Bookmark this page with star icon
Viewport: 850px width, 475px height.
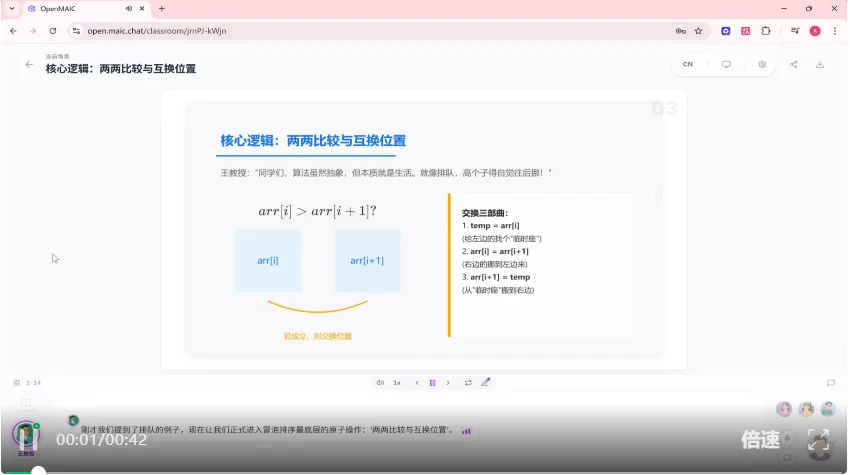pyautogui.click(x=698, y=31)
